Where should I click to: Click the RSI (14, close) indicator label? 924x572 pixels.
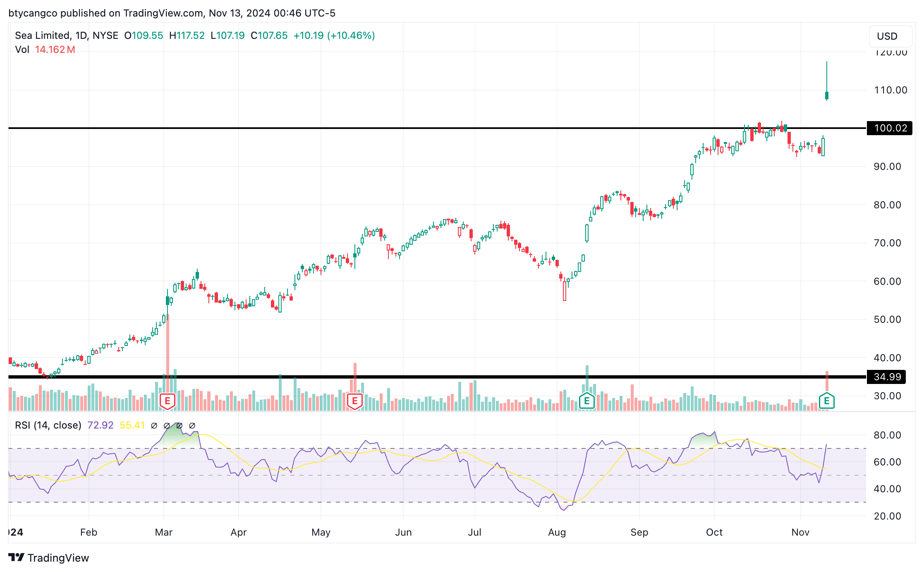point(48,425)
